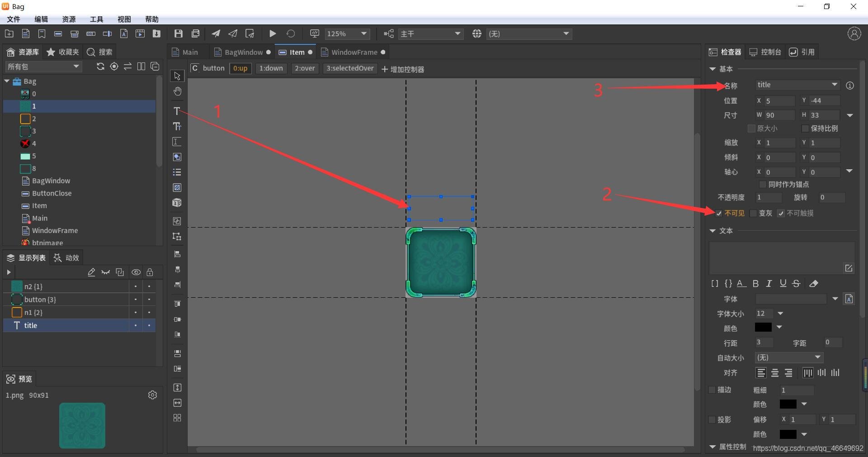
Task: Click the language globe icon
Action: (477, 34)
